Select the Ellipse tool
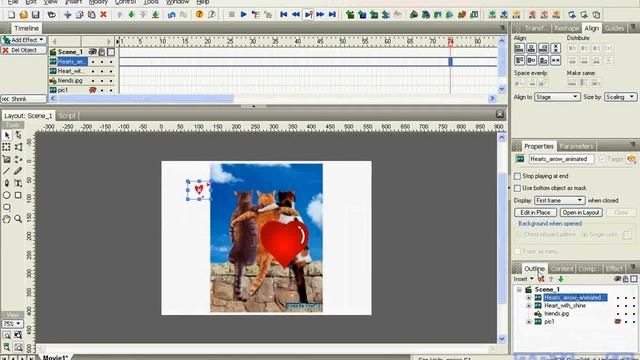 [x=7, y=195]
